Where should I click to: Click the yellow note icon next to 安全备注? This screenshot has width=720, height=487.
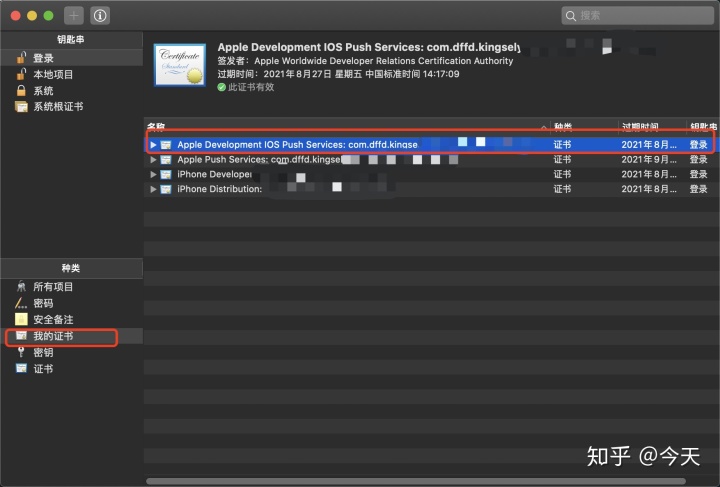(x=21, y=319)
